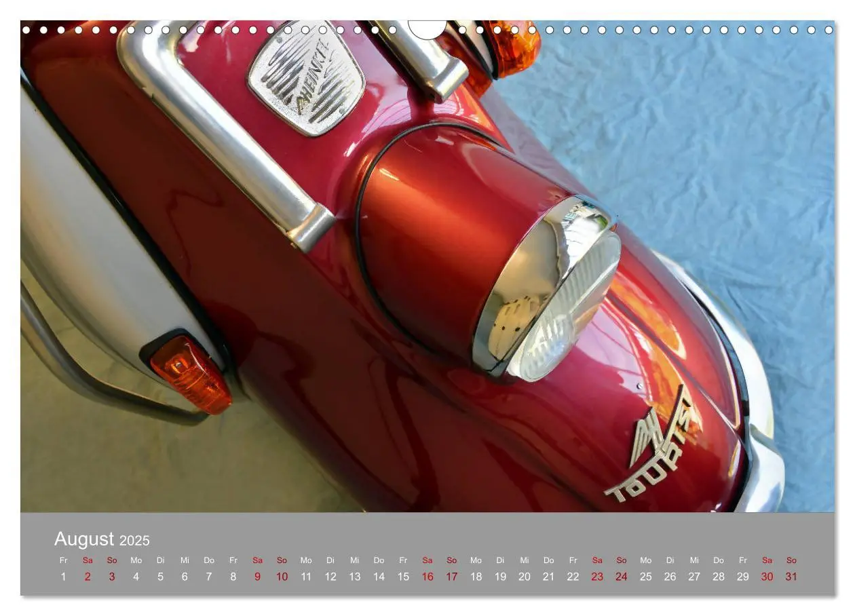
Task: Select the red date 30
Action: (x=767, y=577)
